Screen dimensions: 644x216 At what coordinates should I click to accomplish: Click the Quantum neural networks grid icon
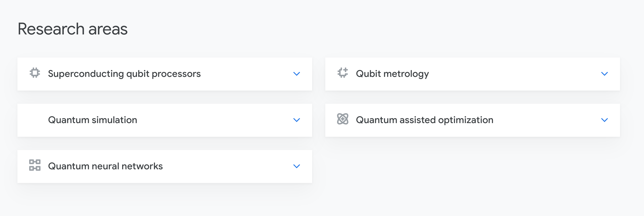point(35,165)
